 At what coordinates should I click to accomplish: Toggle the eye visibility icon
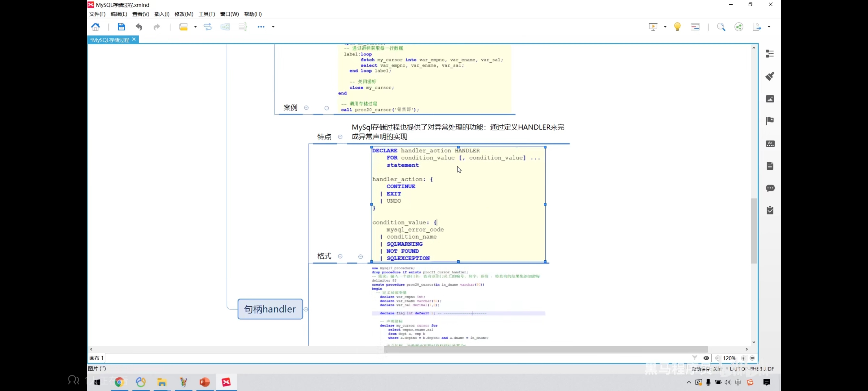706,358
